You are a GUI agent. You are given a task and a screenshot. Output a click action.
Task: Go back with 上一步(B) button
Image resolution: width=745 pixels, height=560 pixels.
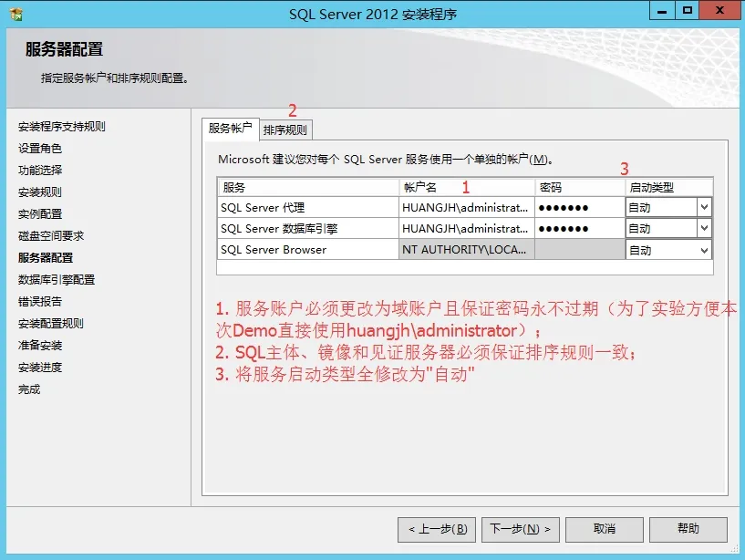pos(437,529)
